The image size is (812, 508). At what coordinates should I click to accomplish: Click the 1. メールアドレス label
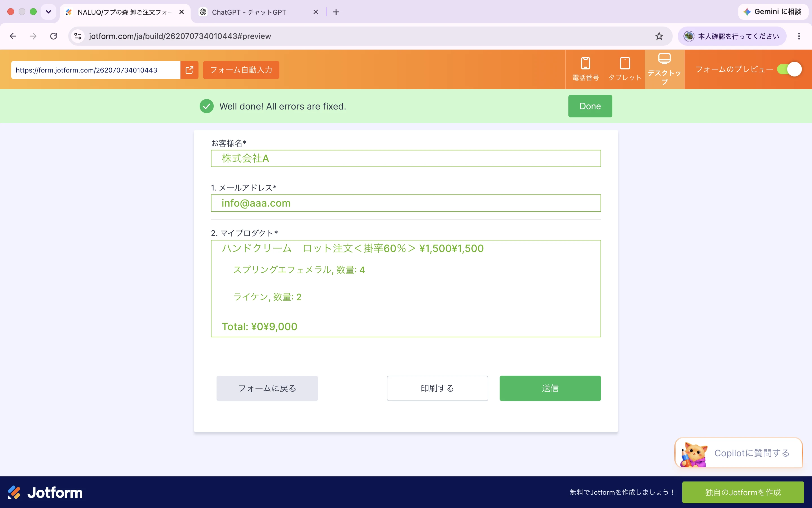click(244, 187)
